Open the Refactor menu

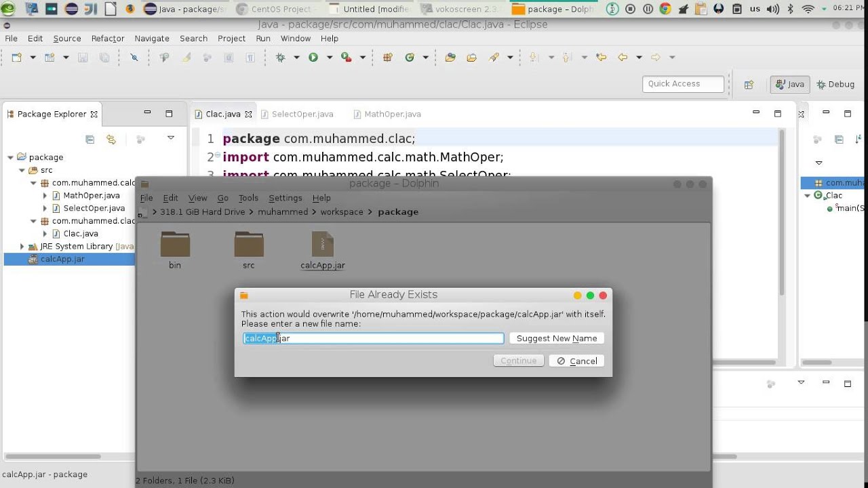pyautogui.click(x=108, y=39)
